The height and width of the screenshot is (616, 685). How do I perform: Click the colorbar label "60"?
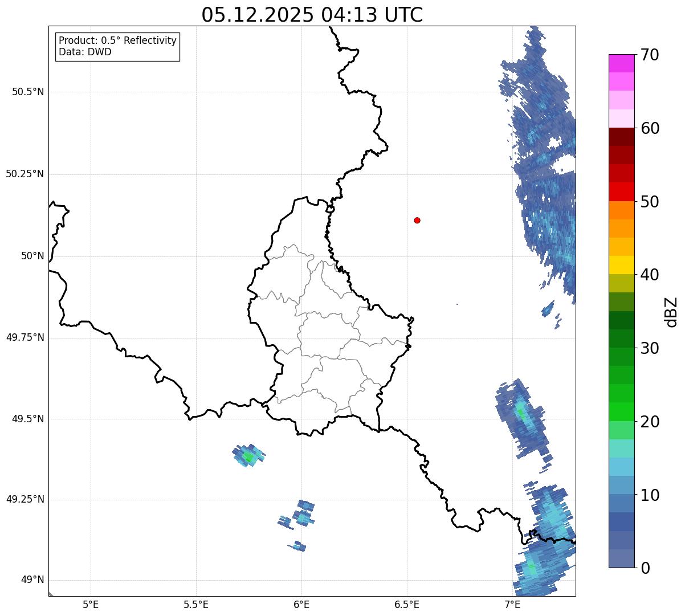(x=650, y=128)
